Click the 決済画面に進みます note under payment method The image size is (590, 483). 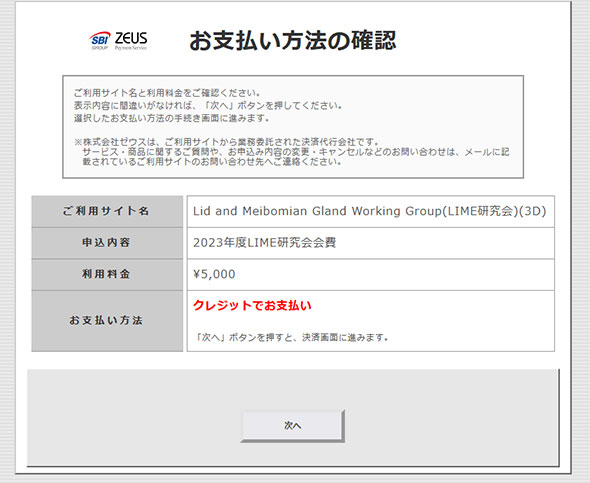292,337
